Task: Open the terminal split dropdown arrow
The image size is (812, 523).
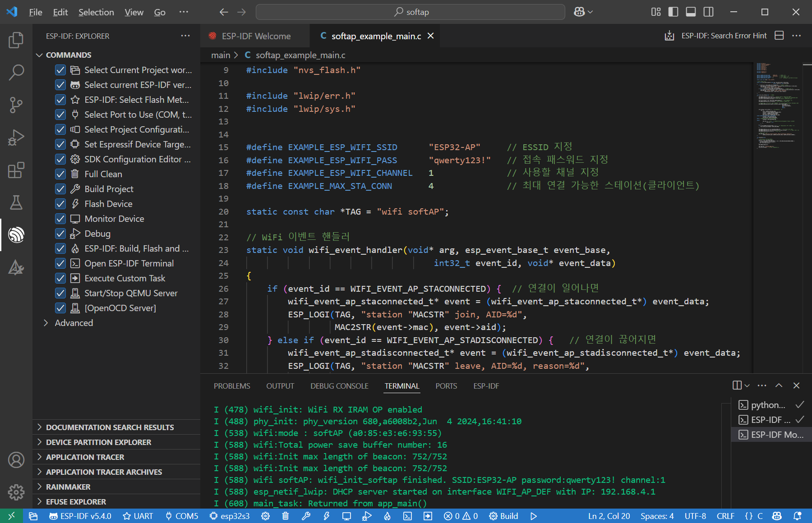Action: (747, 385)
